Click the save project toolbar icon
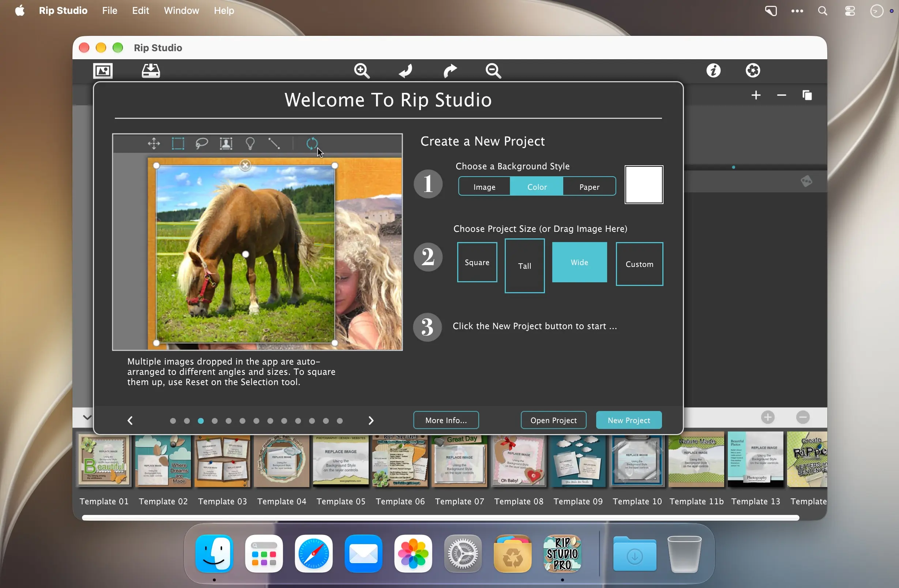 151,71
